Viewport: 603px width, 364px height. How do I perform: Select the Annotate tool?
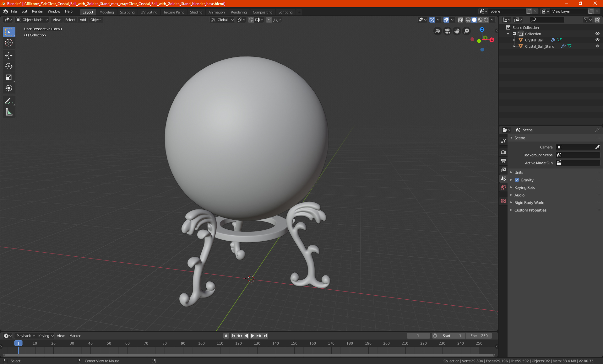pyautogui.click(x=9, y=101)
